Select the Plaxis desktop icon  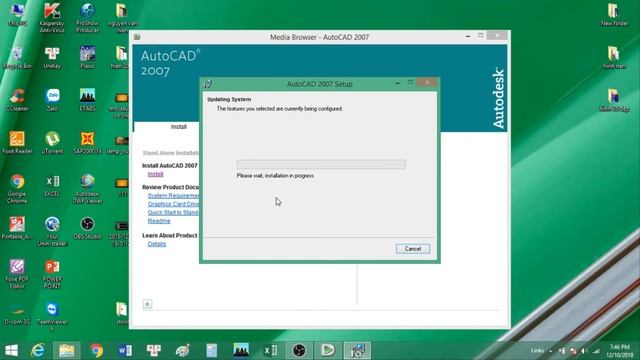coord(87,58)
